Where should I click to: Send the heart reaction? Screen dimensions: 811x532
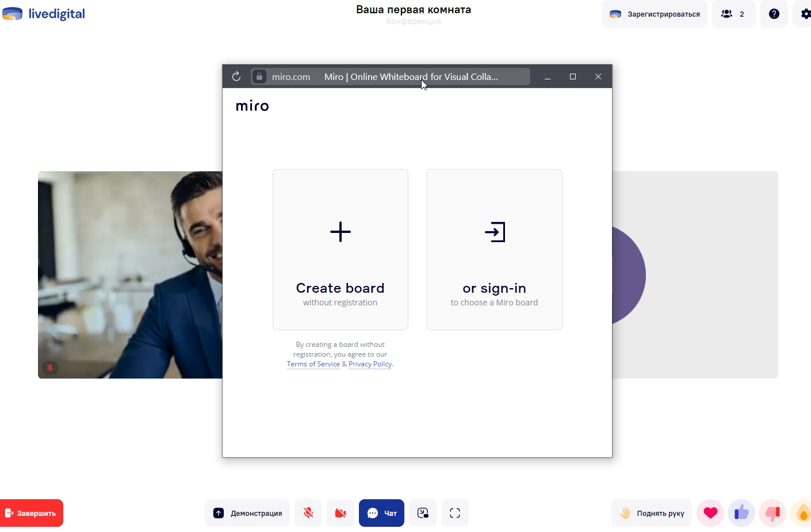tap(710, 513)
